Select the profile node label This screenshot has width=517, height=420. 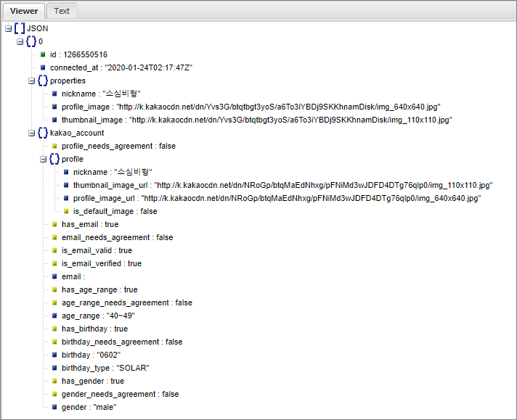(72, 159)
